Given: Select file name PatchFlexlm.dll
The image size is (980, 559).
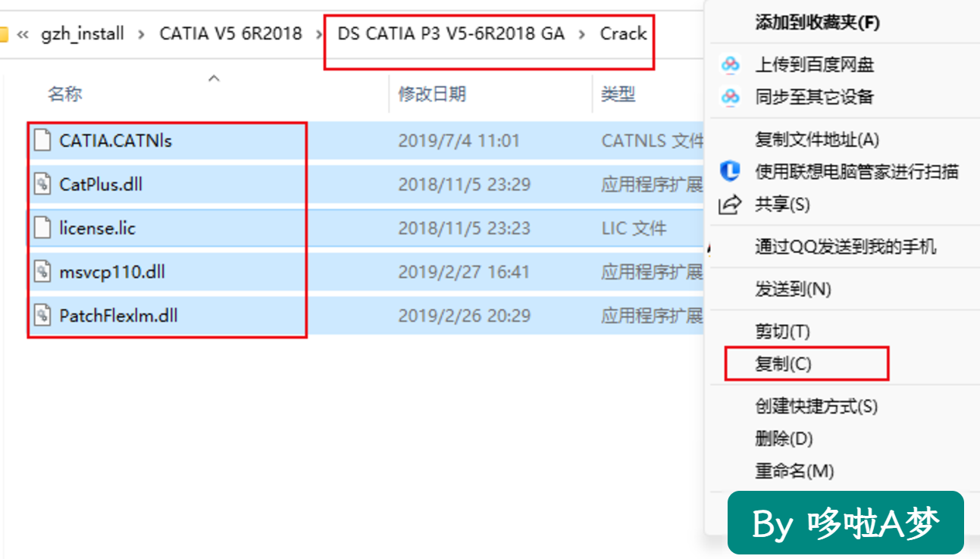Looking at the screenshot, I should [x=118, y=316].
